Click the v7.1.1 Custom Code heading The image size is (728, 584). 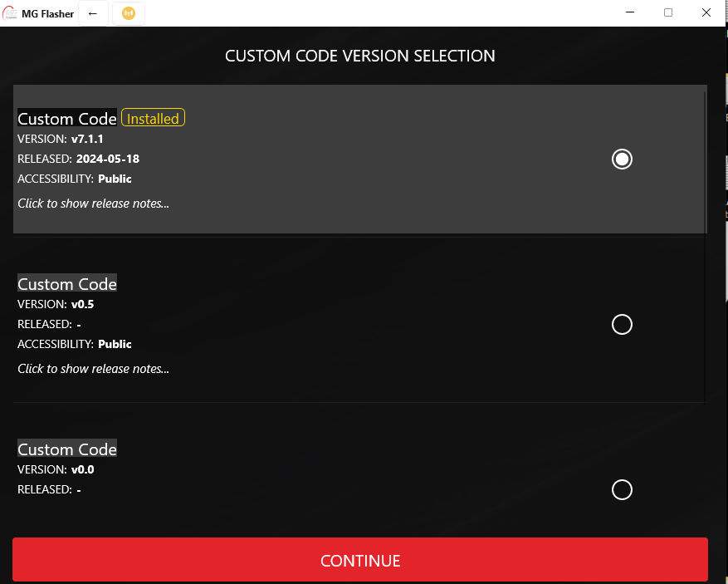click(x=67, y=118)
